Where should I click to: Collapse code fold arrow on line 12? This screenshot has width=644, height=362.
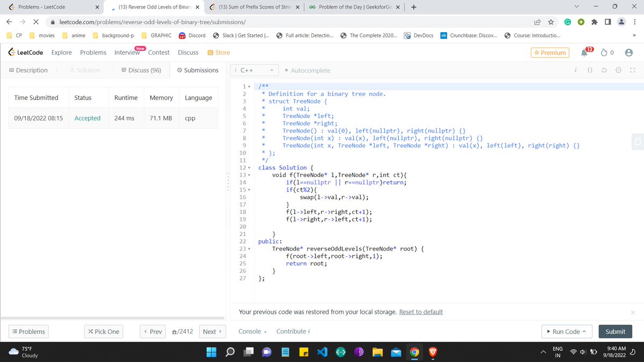pyautogui.click(x=250, y=167)
